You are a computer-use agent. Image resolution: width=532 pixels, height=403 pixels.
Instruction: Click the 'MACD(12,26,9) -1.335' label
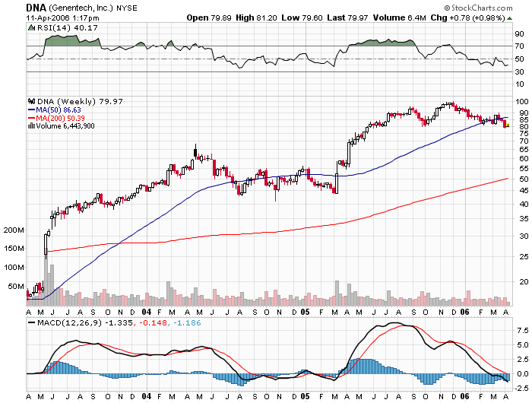coord(85,323)
